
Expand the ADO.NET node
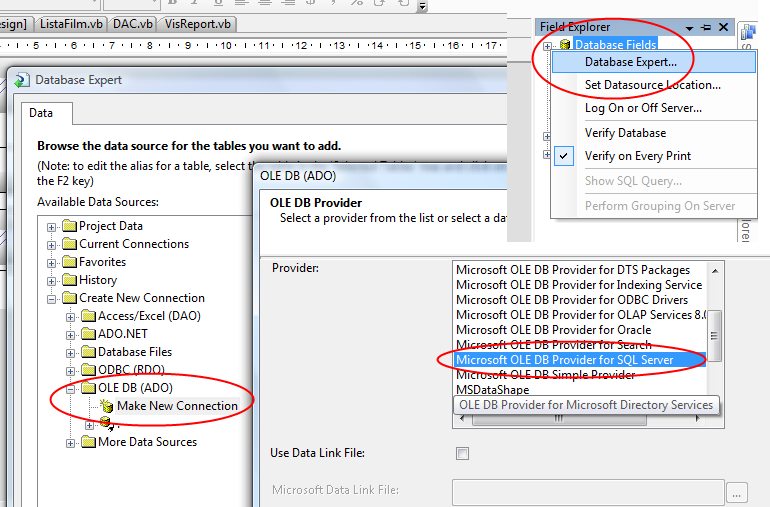tap(70, 335)
